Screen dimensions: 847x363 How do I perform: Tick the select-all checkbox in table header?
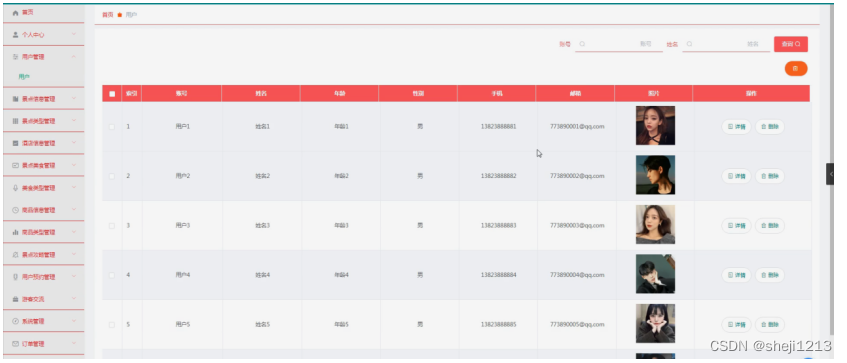tap(112, 93)
